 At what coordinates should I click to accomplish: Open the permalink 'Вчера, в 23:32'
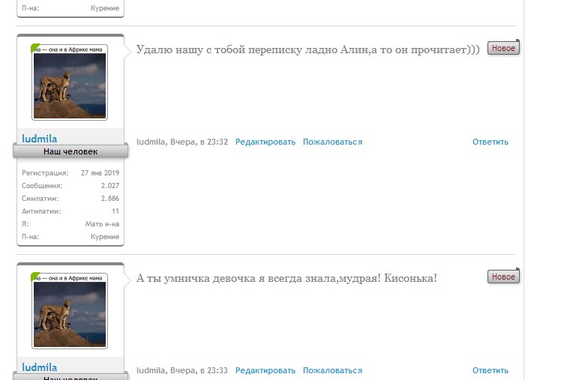coord(199,142)
